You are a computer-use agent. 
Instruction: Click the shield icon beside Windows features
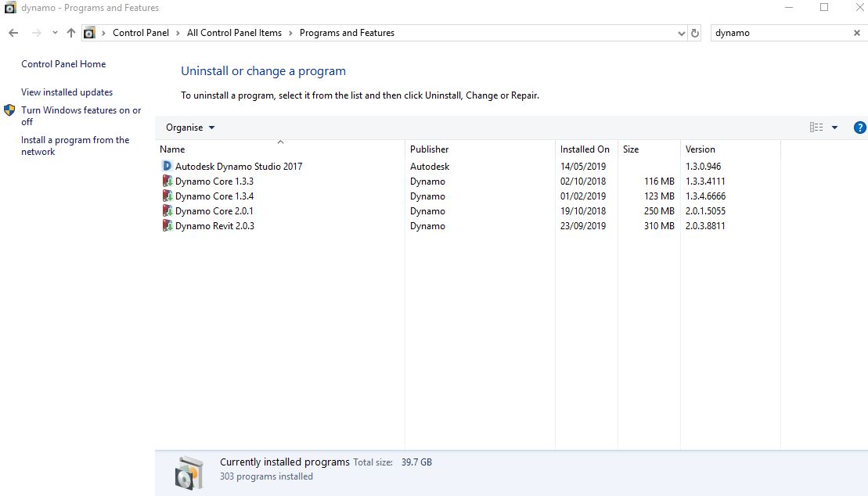(9, 110)
